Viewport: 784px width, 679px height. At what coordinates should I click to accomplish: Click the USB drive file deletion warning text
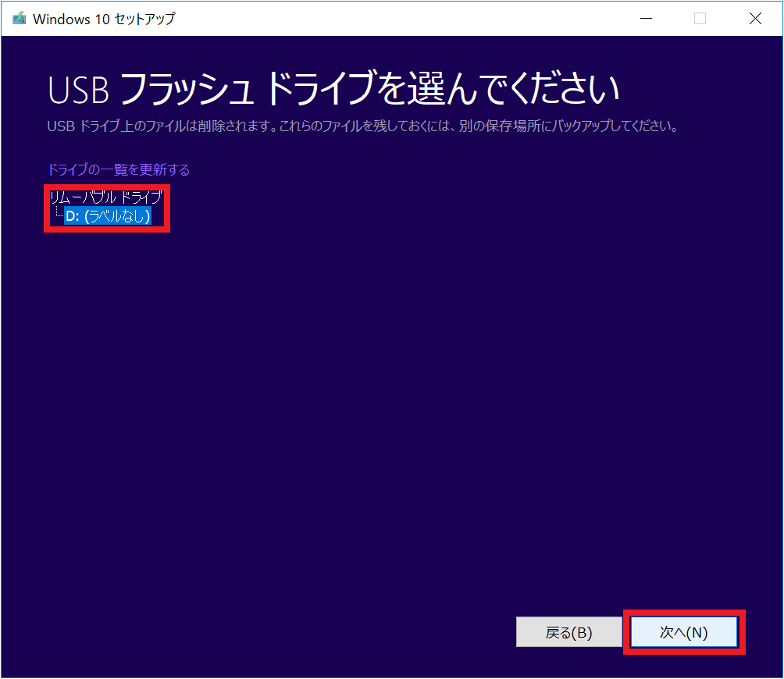[x=362, y=126]
